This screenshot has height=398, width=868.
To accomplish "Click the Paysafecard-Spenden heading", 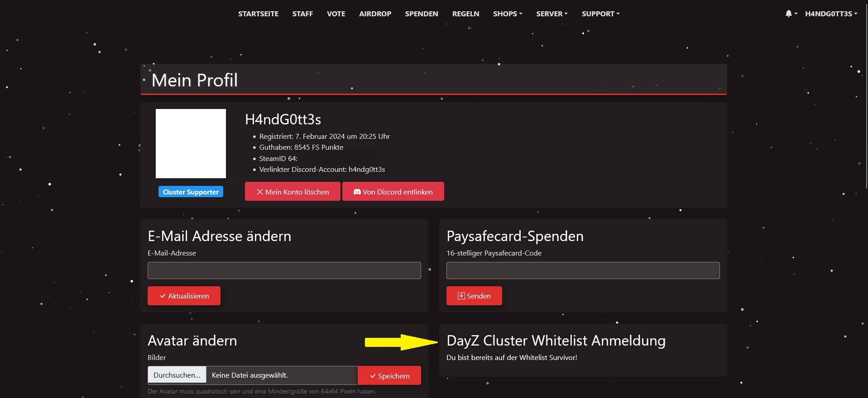I will [x=515, y=236].
